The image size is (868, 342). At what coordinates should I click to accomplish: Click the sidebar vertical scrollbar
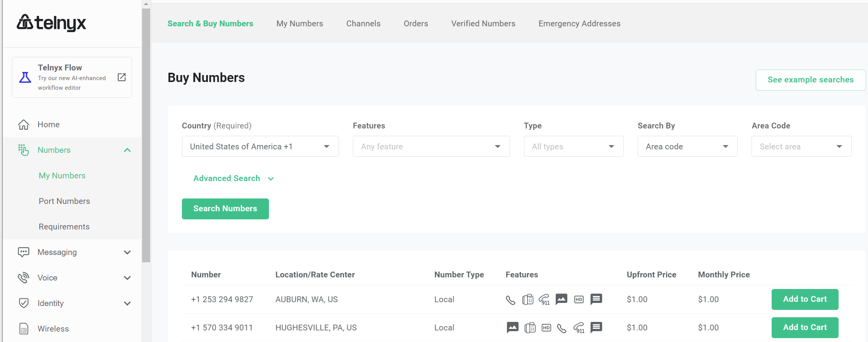pos(146,135)
